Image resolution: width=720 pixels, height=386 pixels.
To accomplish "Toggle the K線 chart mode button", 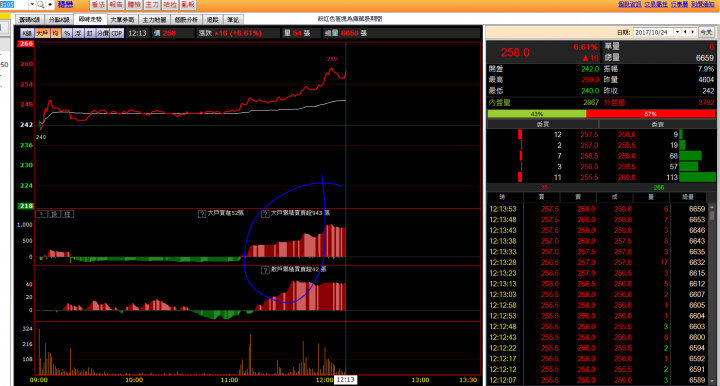I will click(27, 33).
